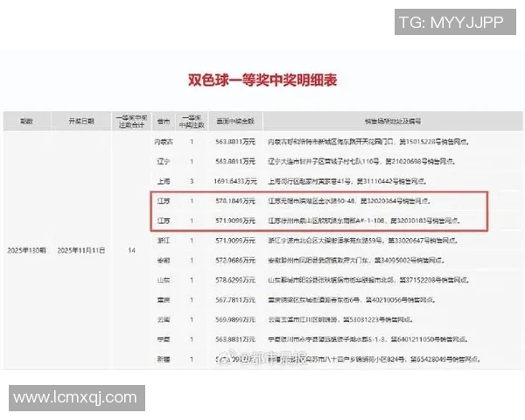The width and height of the screenshot is (525, 420).
Task: Select the 上海 province cell
Action: pos(164,181)
